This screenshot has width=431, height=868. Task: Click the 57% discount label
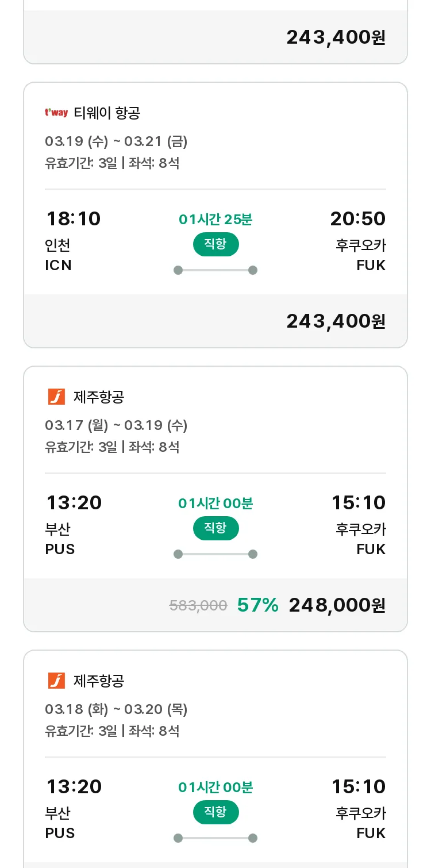point(257,605)
